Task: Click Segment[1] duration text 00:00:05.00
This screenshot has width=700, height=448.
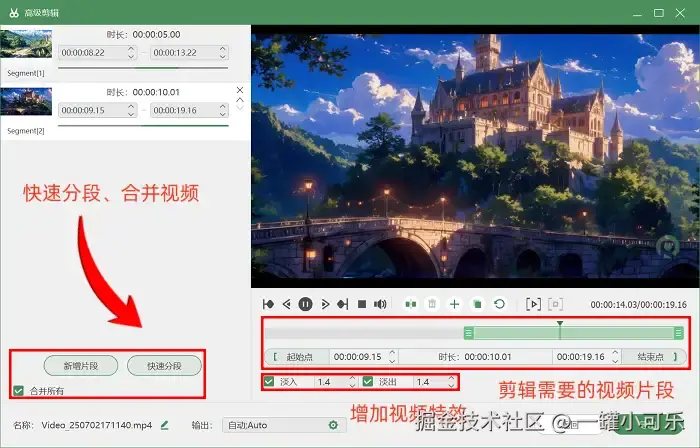Action: click(x=156, y=34)
